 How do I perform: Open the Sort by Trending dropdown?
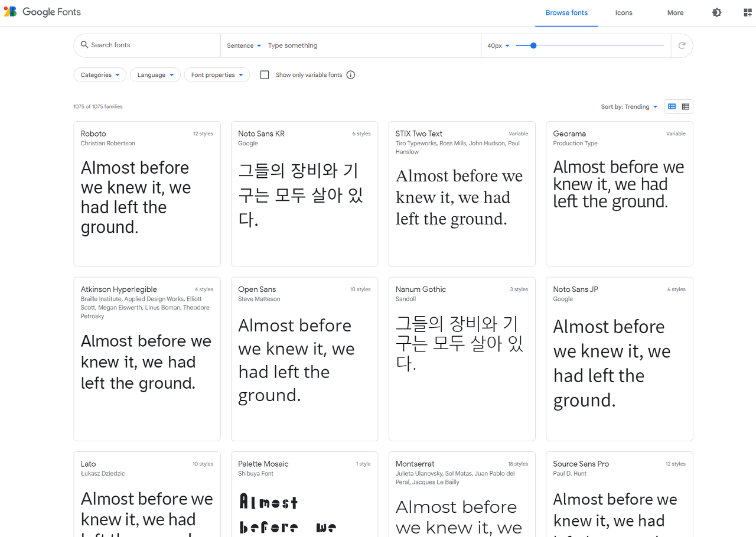pos(629,107)
